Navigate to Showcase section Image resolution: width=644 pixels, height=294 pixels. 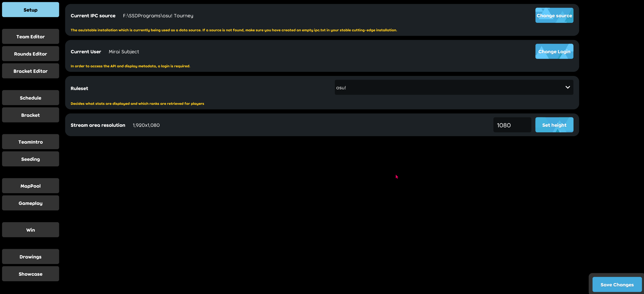tap(30, 273)
